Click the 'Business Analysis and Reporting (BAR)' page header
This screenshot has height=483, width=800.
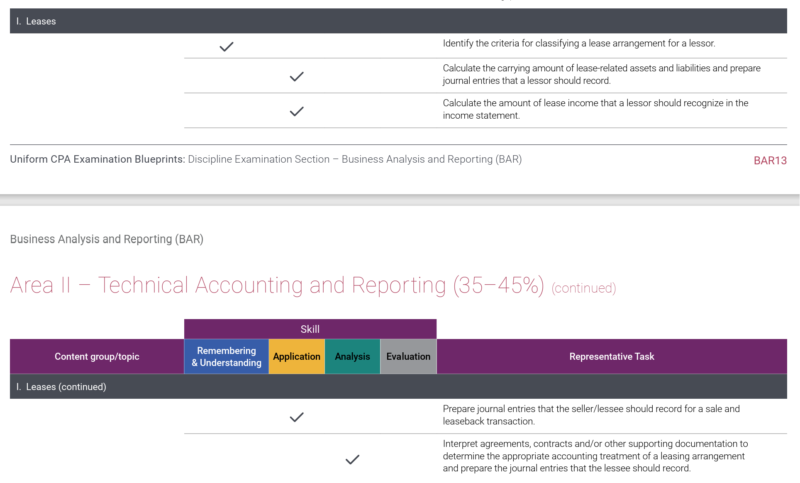[x=107, y=239]
